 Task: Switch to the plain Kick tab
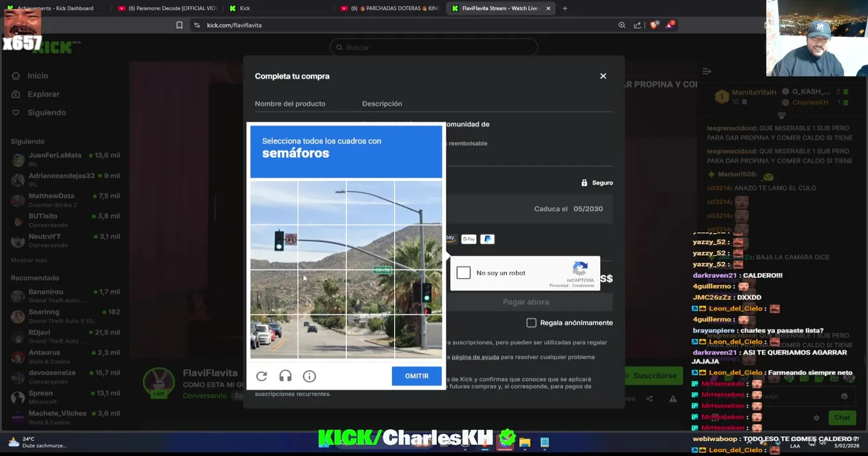tap(279, 8)
